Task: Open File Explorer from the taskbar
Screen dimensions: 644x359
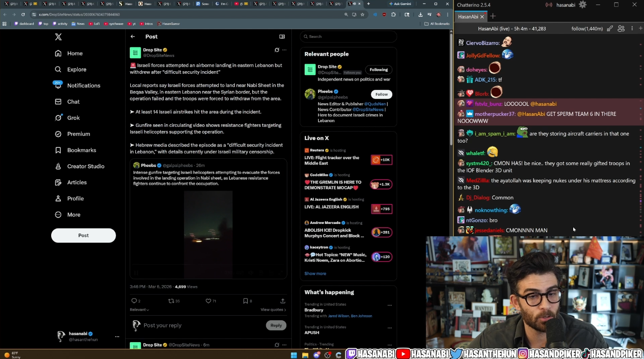Action: tap(305, 355)
